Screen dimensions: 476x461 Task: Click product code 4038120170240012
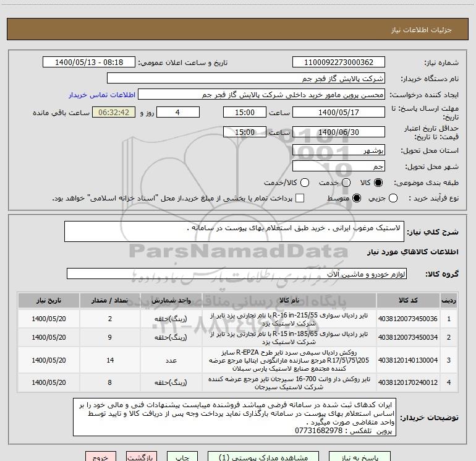(x=408, y=382)
